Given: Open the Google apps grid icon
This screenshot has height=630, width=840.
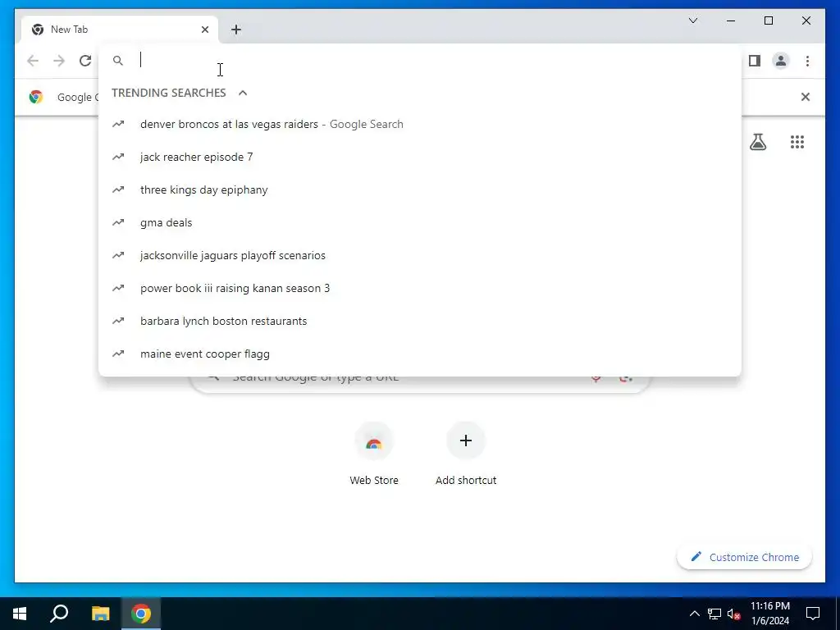Looking at the screenshot, I should (797, 141).
